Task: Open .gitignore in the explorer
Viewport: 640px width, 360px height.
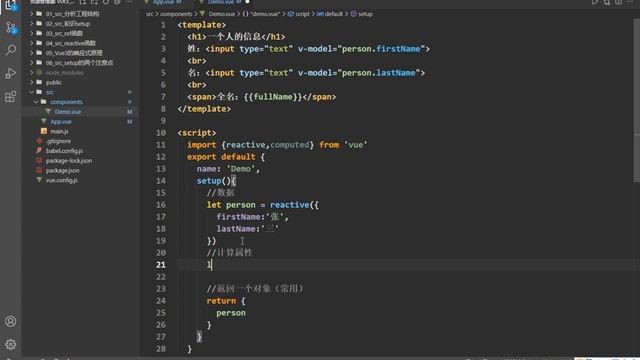Action: [x=58, y=141]
